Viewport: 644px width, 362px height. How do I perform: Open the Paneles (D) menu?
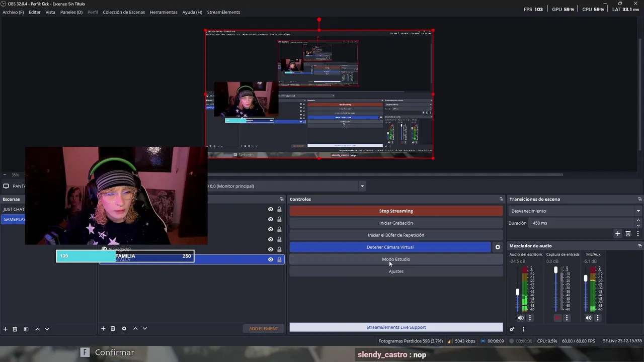(x=71, y=12)
